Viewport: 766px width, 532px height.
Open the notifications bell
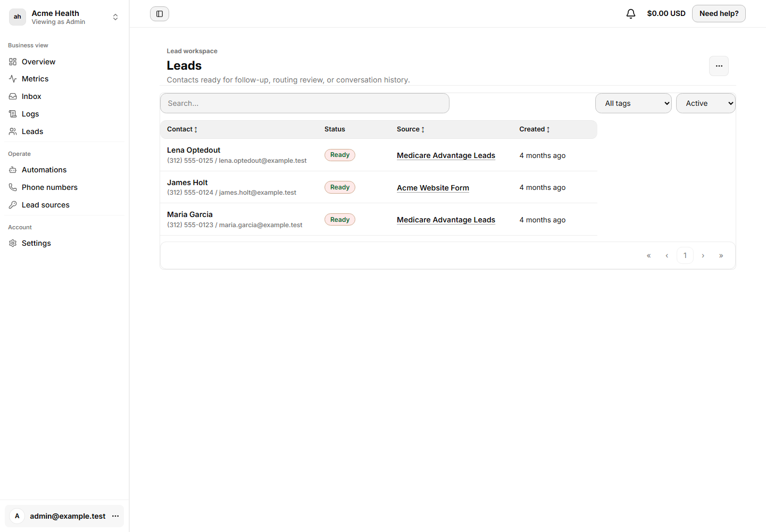(631, 14)
